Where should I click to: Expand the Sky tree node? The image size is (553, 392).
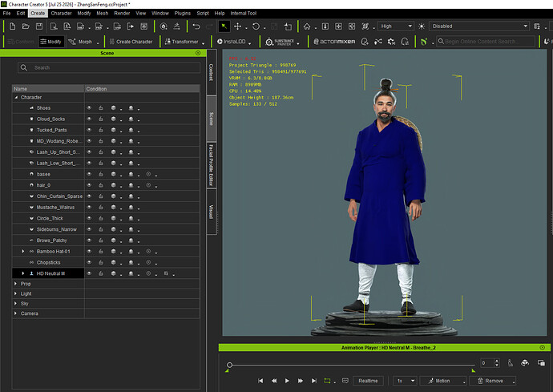(x=15, y=304)
